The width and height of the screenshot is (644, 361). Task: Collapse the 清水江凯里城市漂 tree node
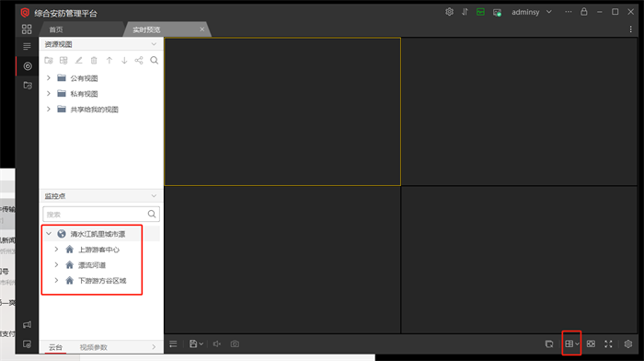(x=49, y=234)
